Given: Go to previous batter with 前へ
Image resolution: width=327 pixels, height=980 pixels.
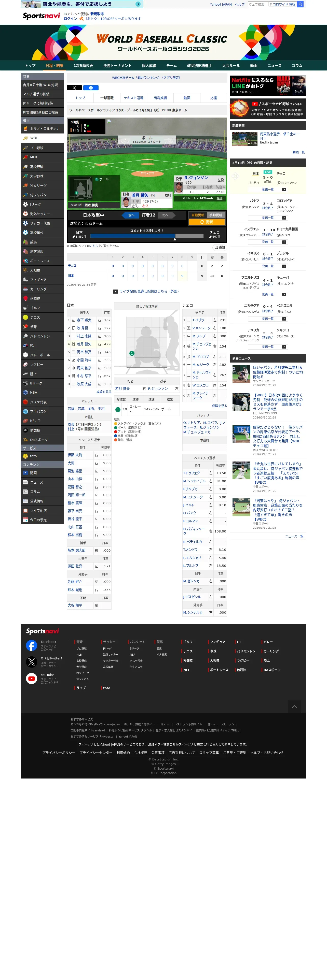Looking at the screenshot, I should tap(131, 215).
